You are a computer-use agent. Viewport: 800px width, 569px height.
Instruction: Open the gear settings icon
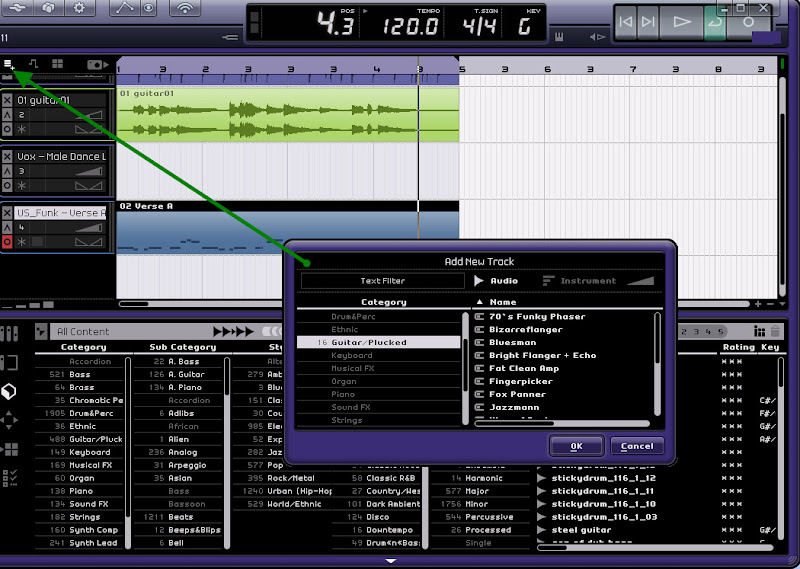point(79,8)
